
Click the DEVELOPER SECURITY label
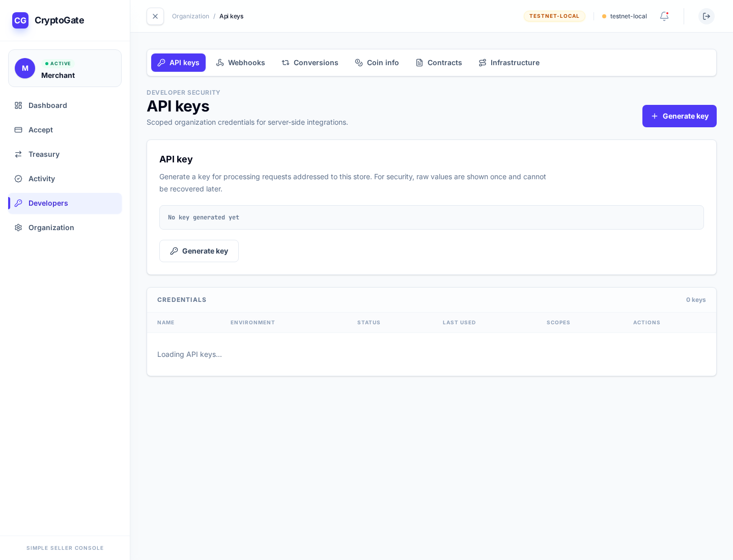[183, 93]
